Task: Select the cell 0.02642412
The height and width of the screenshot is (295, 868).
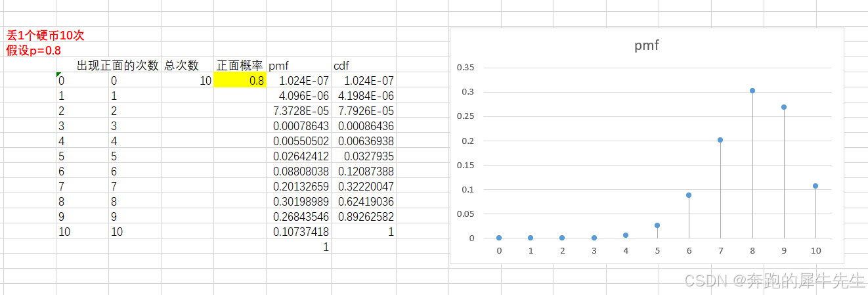Action: 298,156
